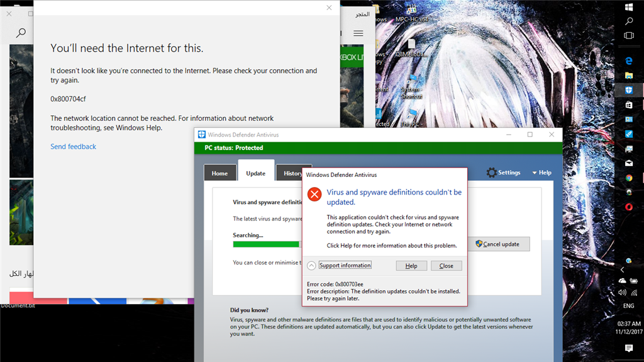Click error code 0x800704cf text

coord(68,99)
